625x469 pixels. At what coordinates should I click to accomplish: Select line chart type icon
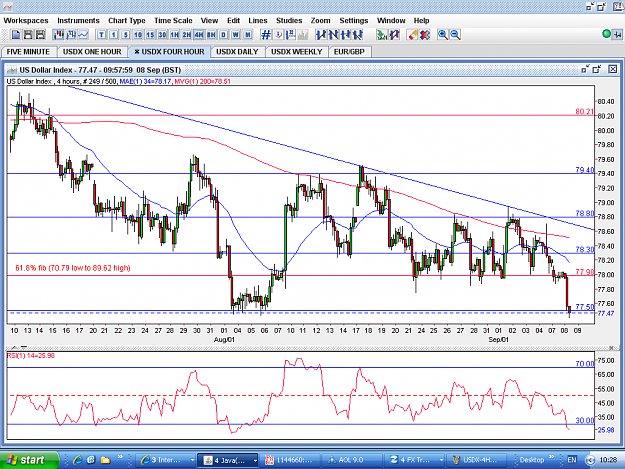(x=83, y=35)
